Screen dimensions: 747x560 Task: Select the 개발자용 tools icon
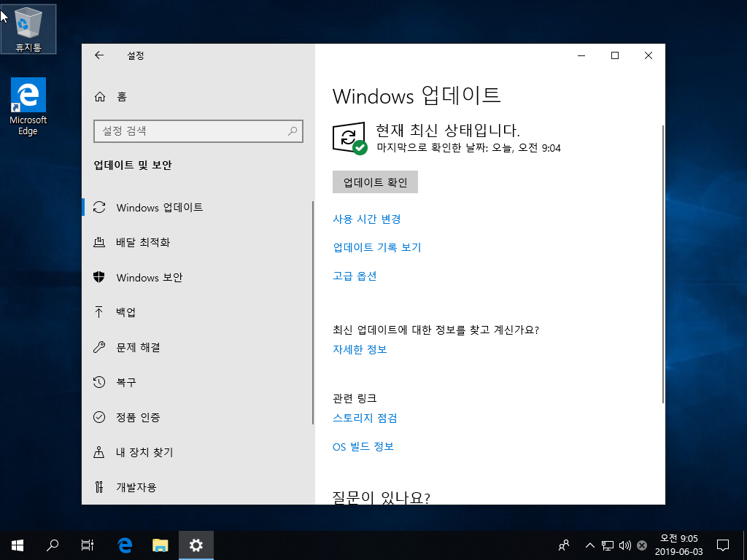pos(99,487)
